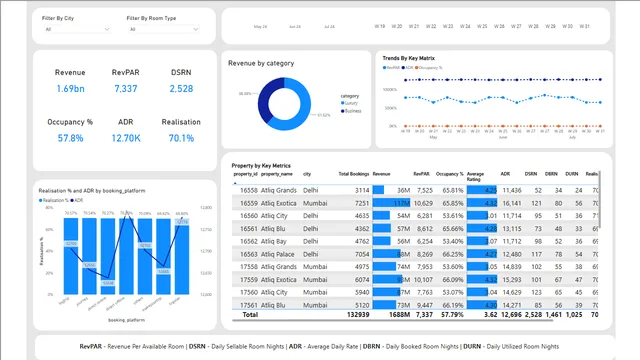640x360 pixels.
Task: Click the Revenue 1.69bn card value
Action: [70, 89]
